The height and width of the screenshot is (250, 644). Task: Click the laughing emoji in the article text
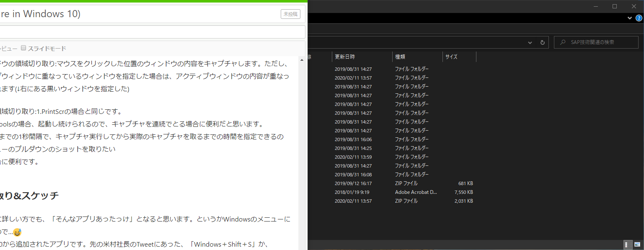[17, 232]
